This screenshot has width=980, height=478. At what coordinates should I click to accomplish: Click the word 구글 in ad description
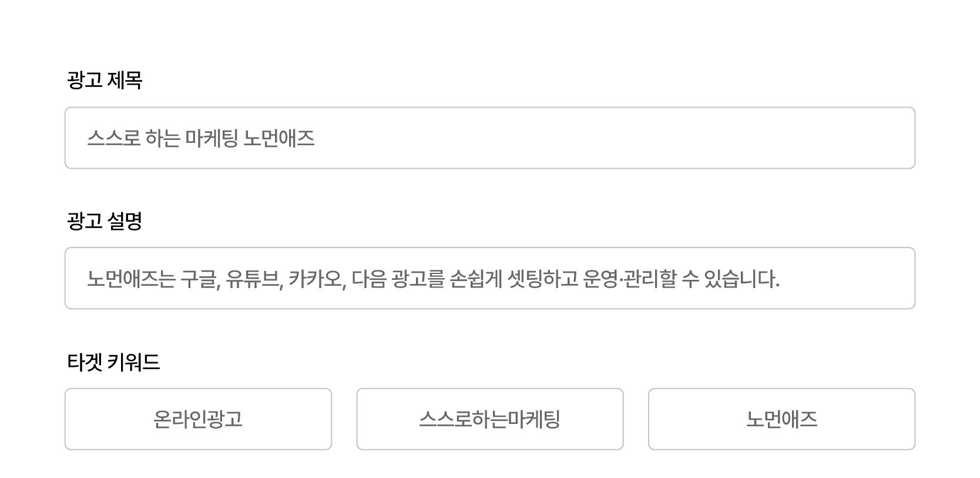click(x=199, y=279)
